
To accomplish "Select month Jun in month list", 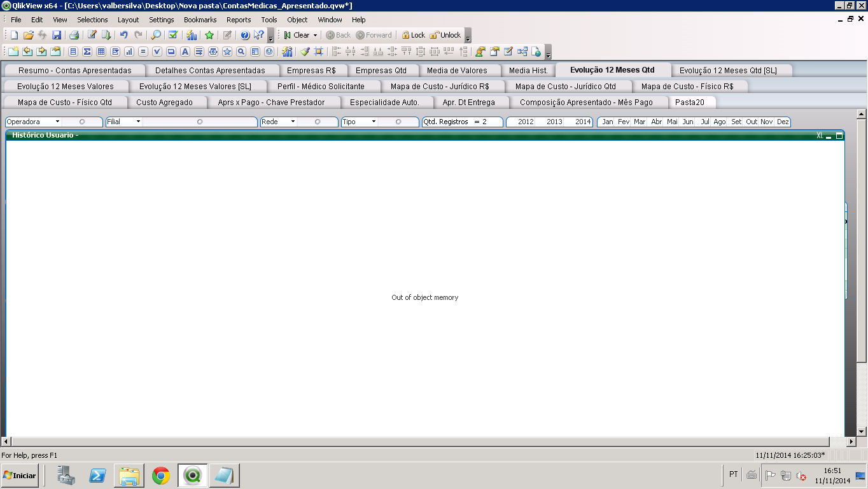I will (x=688, y=122).
